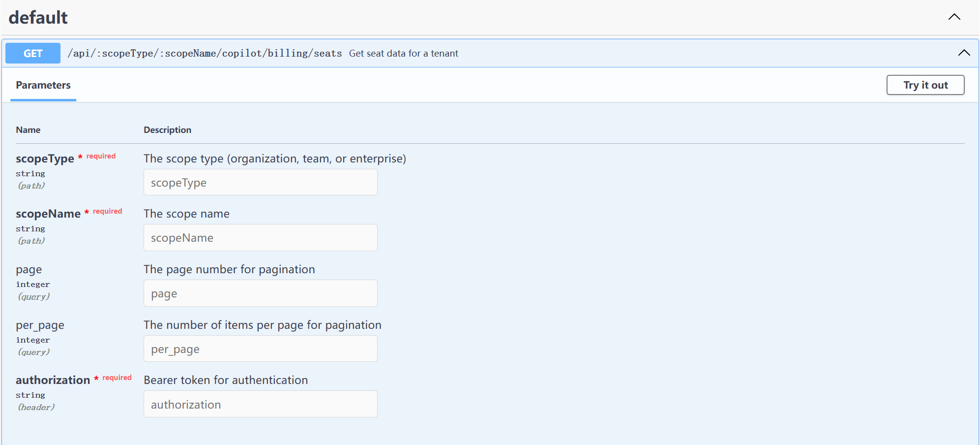Click the 'Description' column header
980x445 pixels.
click(x=168, y=130)
